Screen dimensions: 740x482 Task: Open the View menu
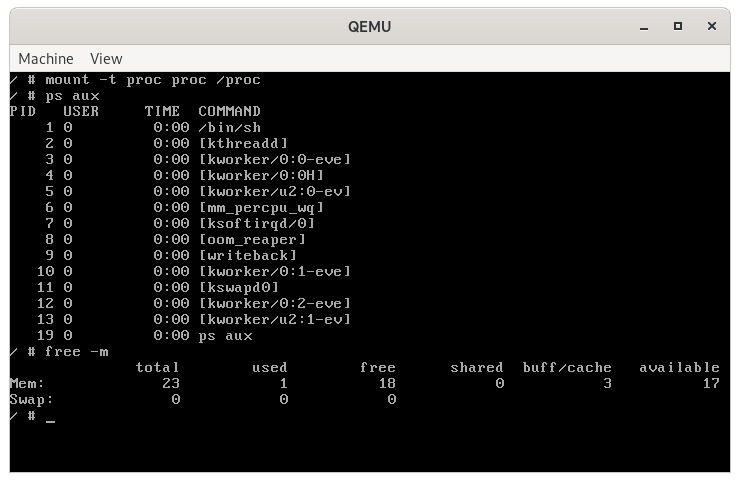point(106,59)
